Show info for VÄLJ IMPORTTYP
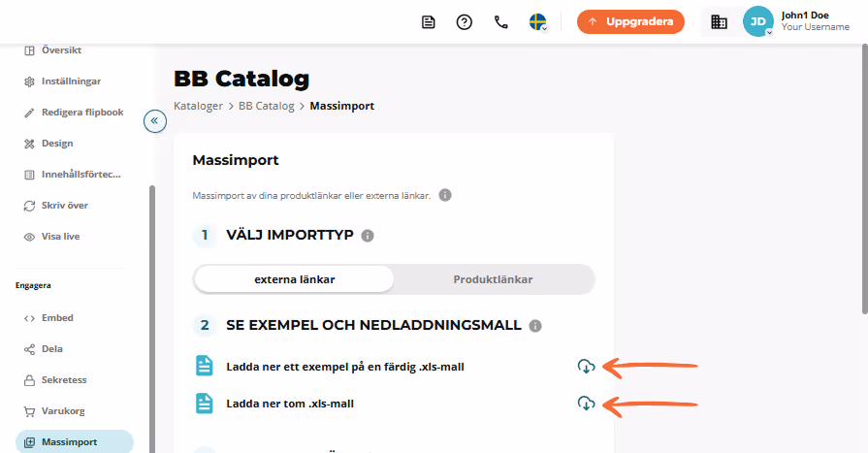Screen dimensions: 868x453 point(368,236)
